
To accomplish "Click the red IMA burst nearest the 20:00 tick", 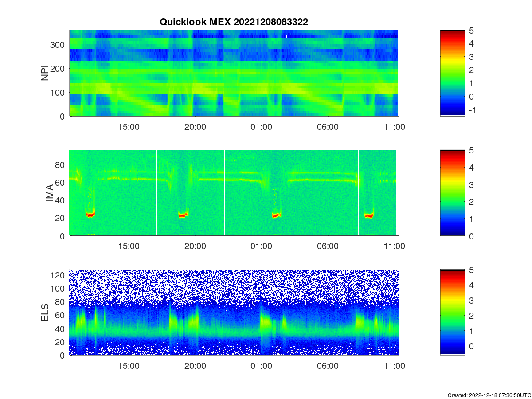I will 183,215.
